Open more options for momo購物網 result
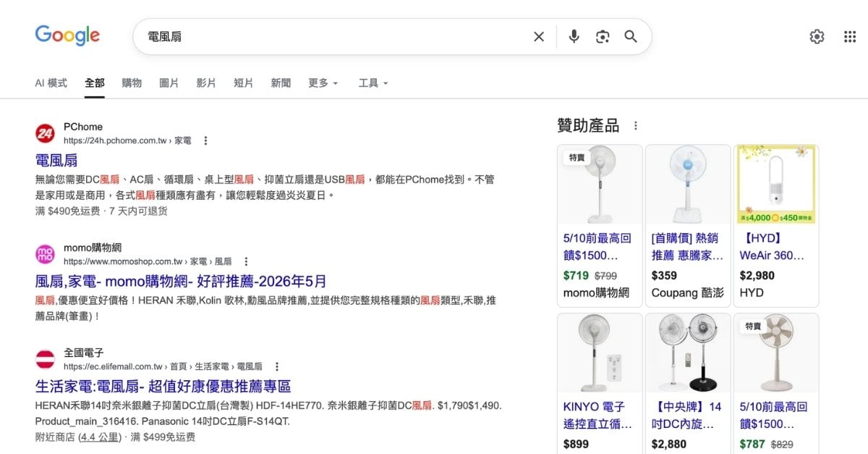 point(246,261)
